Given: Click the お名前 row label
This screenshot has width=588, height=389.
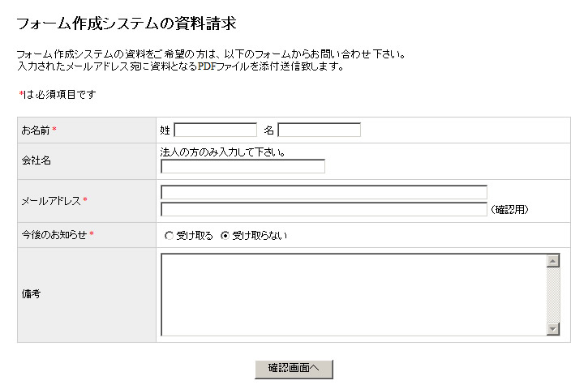Looking at the screenshot, I should [39, 130].
